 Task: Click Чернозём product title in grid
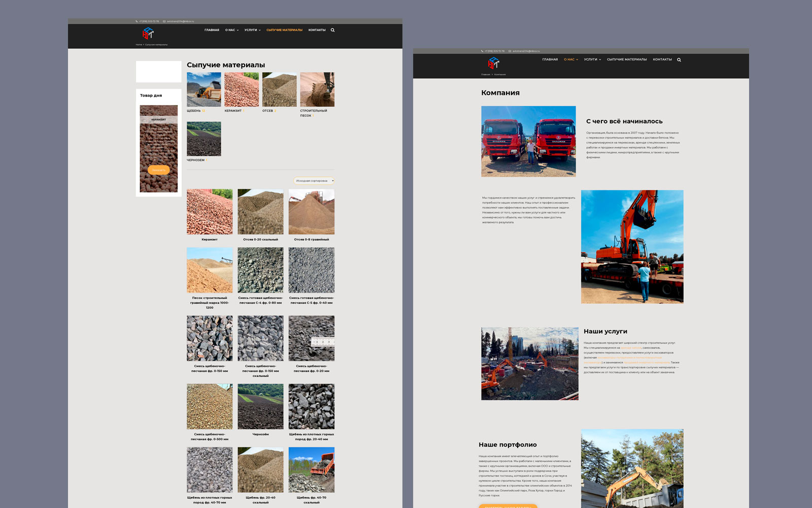coord(260,434)
